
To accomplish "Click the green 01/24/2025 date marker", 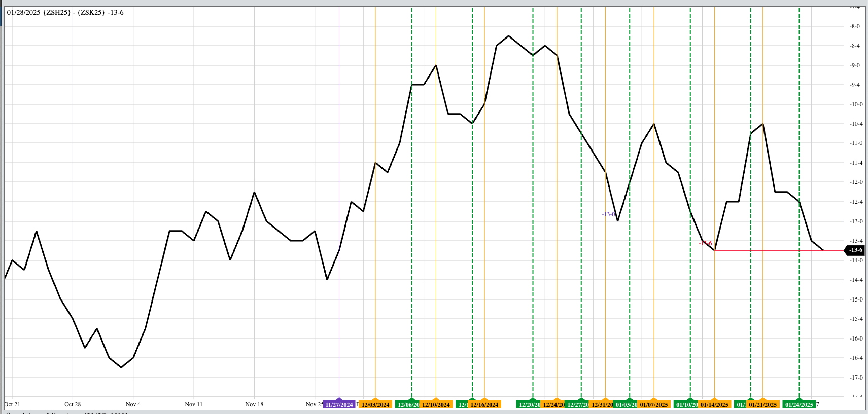I will click(x=799, y=404).
